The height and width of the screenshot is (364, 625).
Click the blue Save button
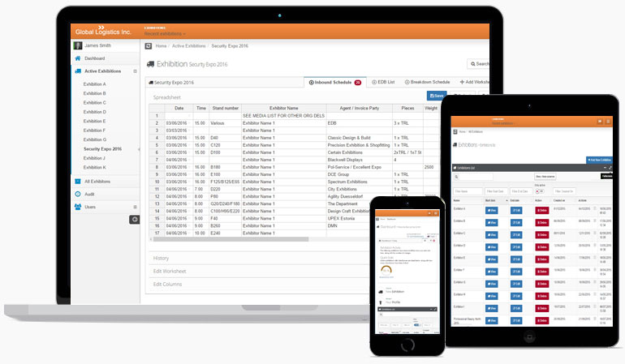[437, 96]
